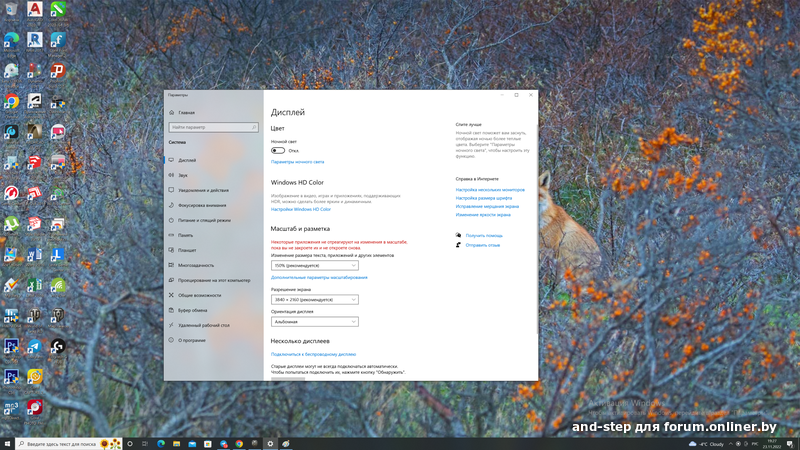The width and height of the screenshot is (800, 450).
Task: Open the Альбомная orientation dropdown
Action: [x=315, y=322]
